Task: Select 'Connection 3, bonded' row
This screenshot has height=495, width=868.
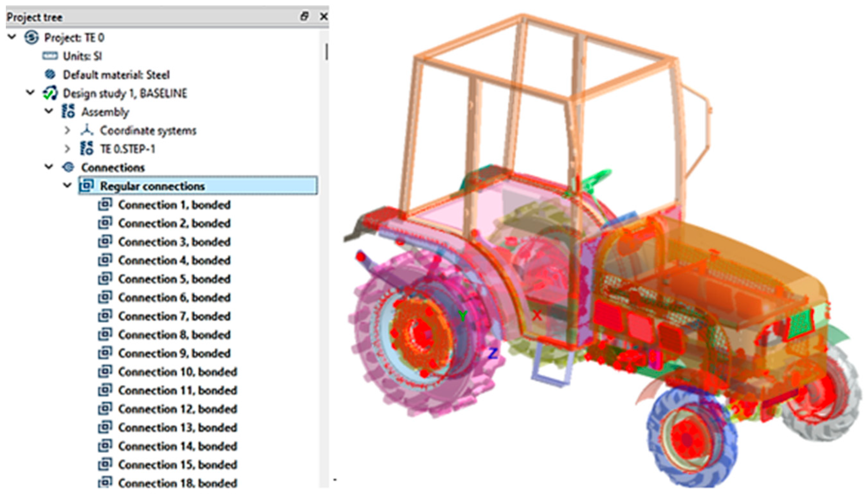Action: coord(174,242)
